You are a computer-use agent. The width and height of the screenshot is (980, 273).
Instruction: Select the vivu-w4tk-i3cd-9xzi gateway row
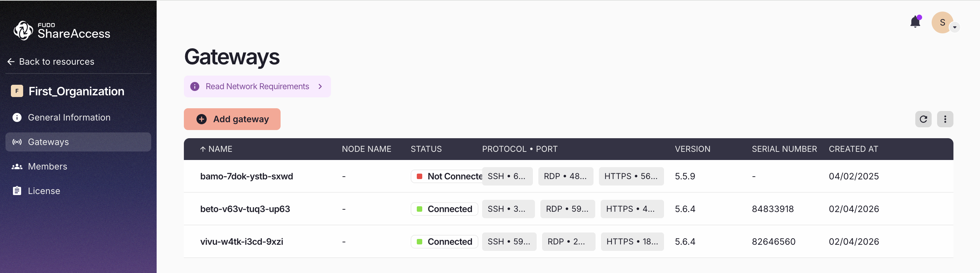click(x=241, y=242)
